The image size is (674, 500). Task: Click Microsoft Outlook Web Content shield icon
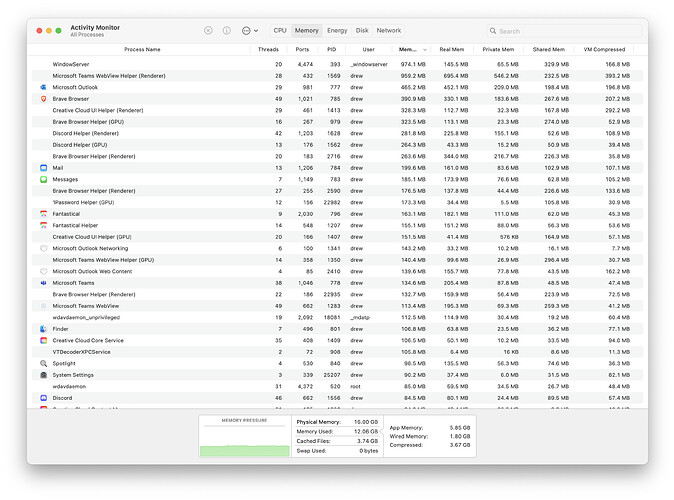coord(43,271)
